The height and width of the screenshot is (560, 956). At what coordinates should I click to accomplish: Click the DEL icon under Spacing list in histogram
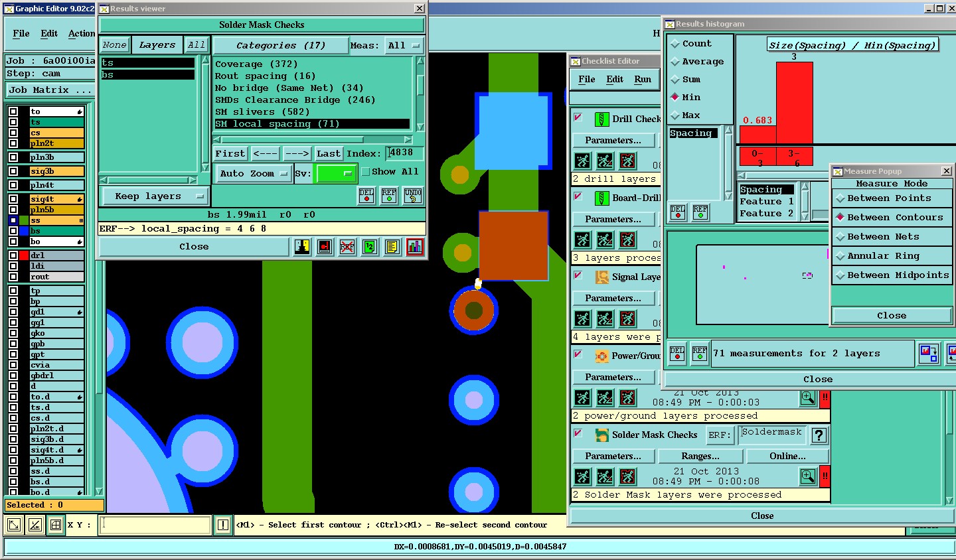pyautogui.click(x=678, y=212)
